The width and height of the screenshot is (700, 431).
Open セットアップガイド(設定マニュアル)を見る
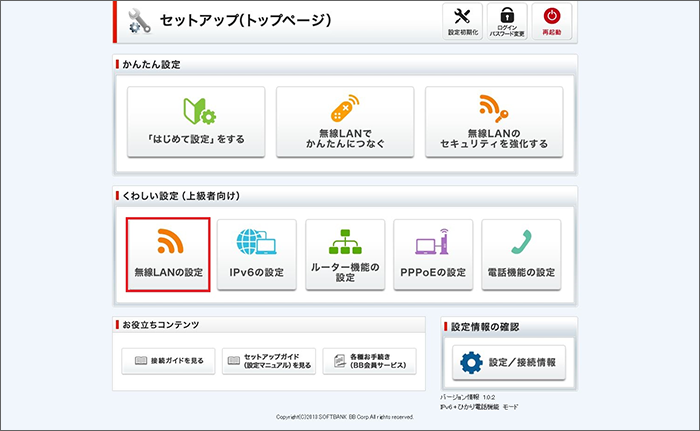269,361
